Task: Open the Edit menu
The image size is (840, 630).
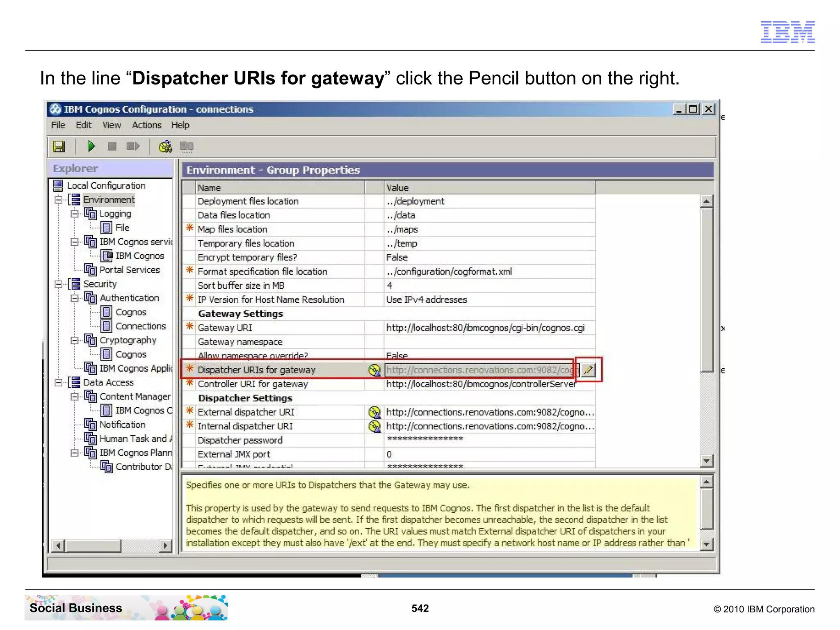Action: click(84, 125)
